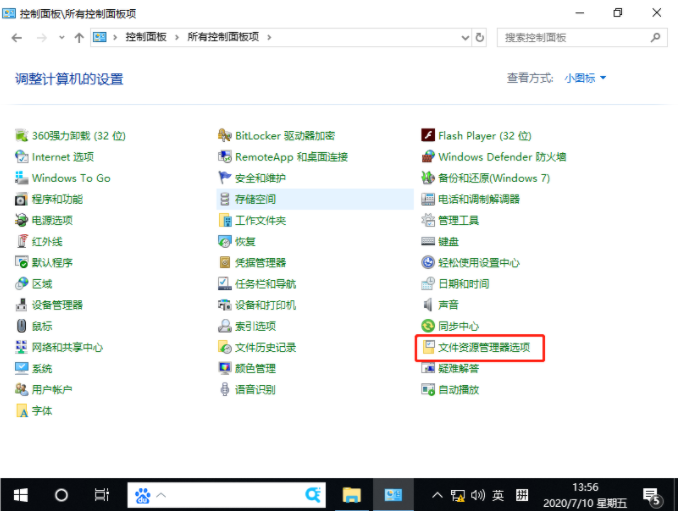Launch 设备管理器 from the list

(x=57, y=305)
